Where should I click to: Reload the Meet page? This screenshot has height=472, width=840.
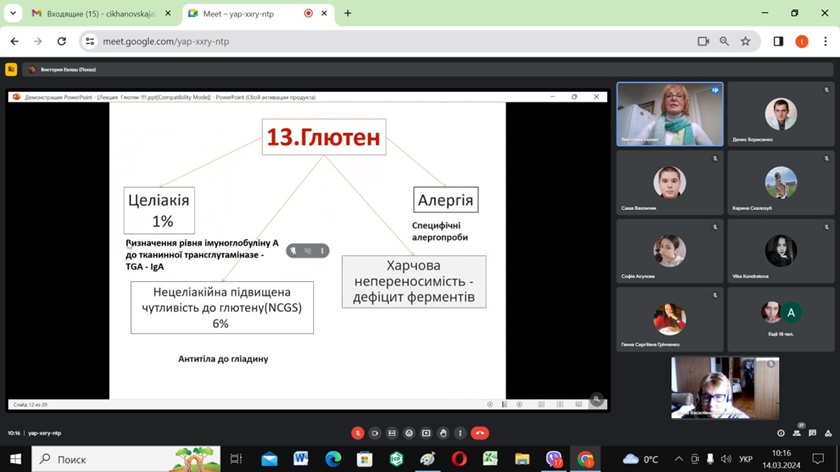pos(62,41)
